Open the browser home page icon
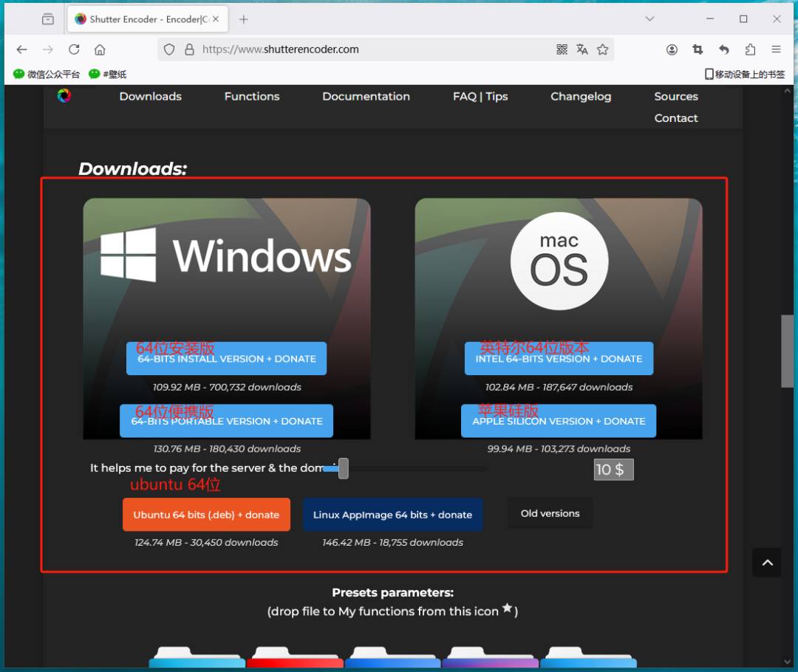 tap(100, 49)
